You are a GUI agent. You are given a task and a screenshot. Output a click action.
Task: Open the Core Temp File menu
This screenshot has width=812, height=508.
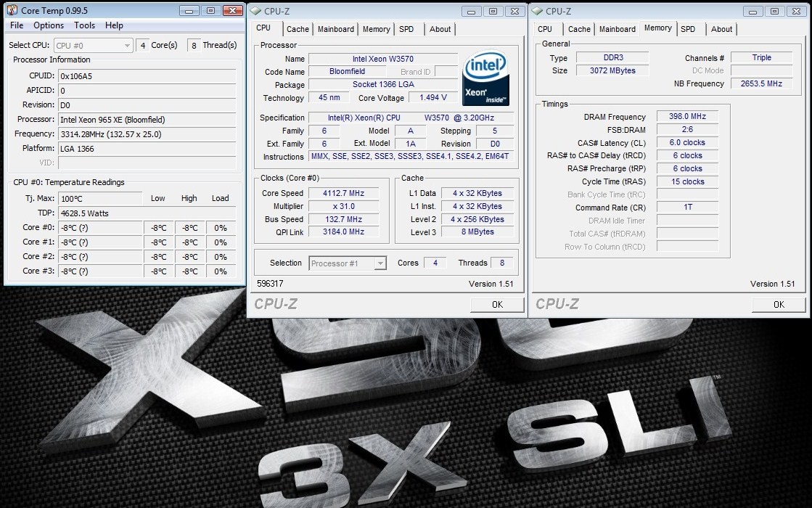pyautogui.click(x=17, y=25)
